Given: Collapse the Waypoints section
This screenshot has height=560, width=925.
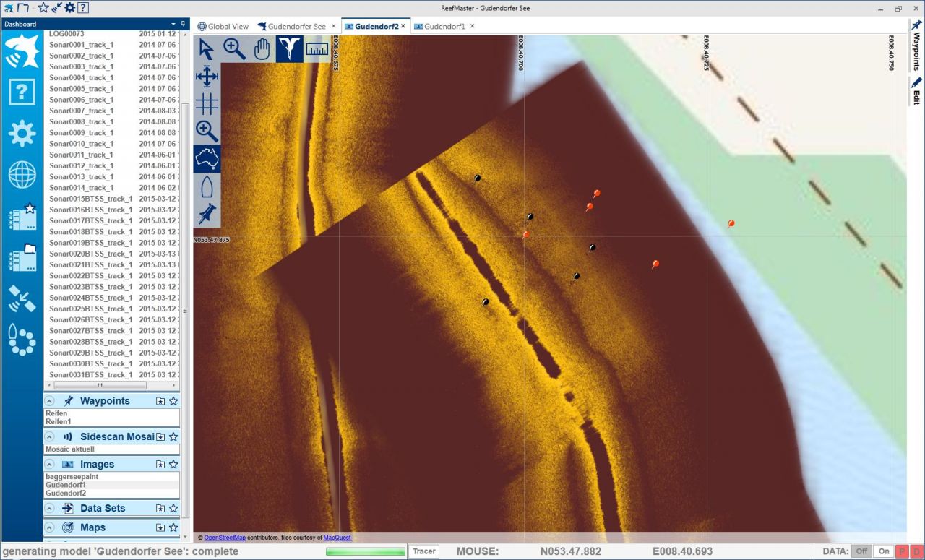Looking at the screenshot, I should [49, 401].
